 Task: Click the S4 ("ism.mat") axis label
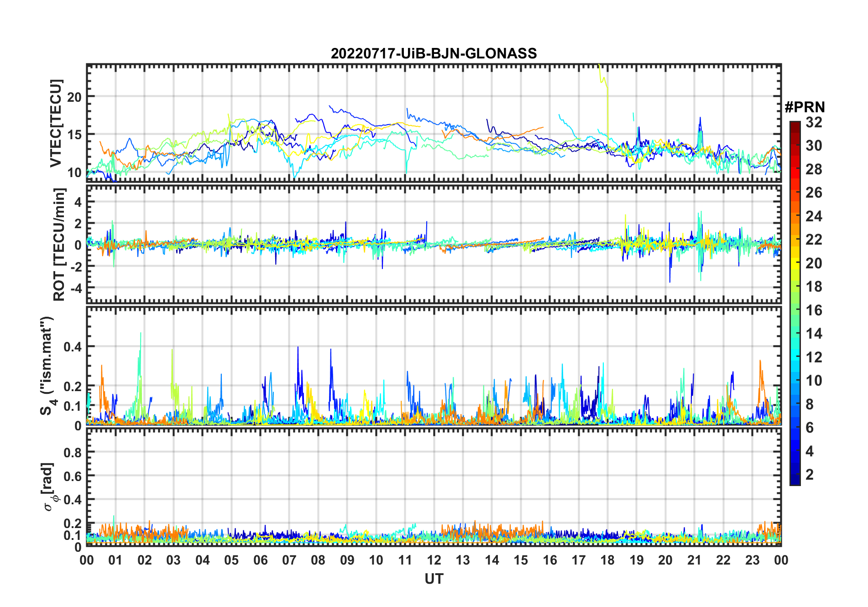pyautogui.click(x=47, y=366)
